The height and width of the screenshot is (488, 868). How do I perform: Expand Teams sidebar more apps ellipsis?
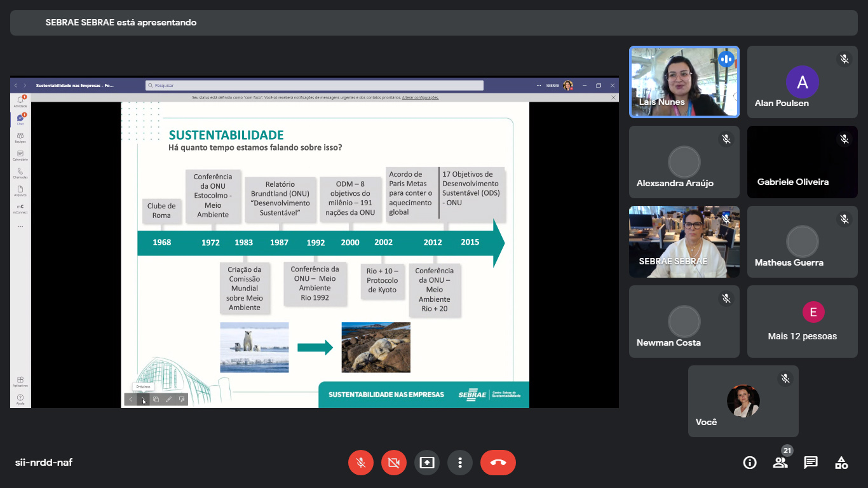point(20,226)
